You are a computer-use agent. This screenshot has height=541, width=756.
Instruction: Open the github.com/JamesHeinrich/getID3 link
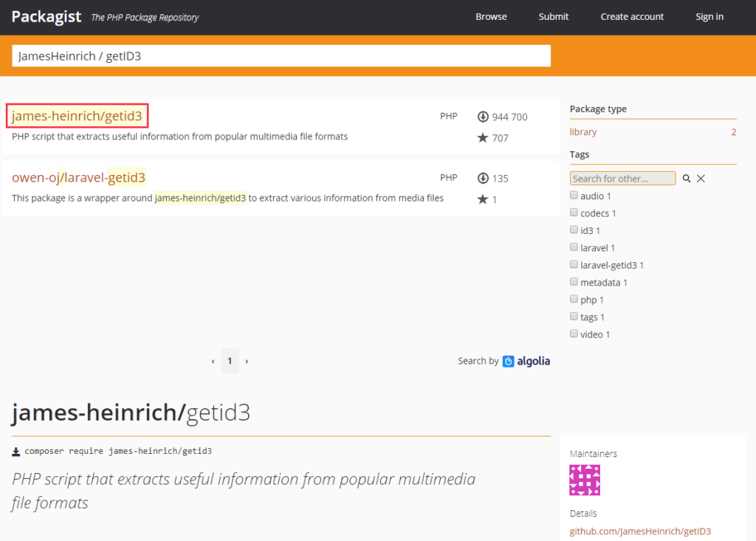coord(640,531)
